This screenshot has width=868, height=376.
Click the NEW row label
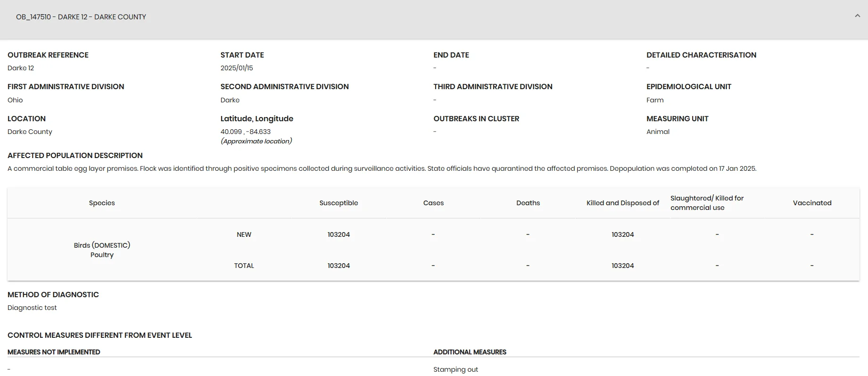pos(244,234)
